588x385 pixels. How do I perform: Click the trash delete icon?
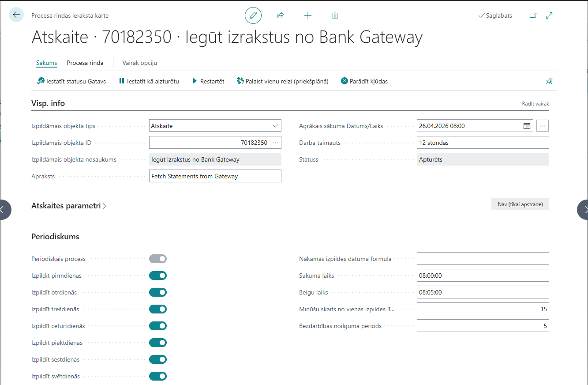point(335,15)
